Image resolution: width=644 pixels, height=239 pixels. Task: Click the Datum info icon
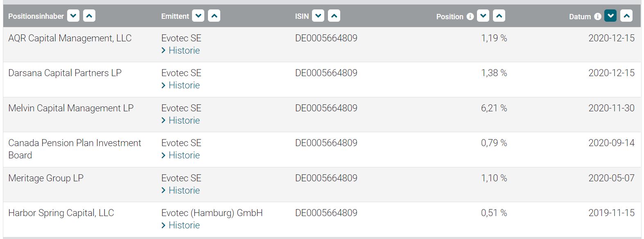coord(598,16)
